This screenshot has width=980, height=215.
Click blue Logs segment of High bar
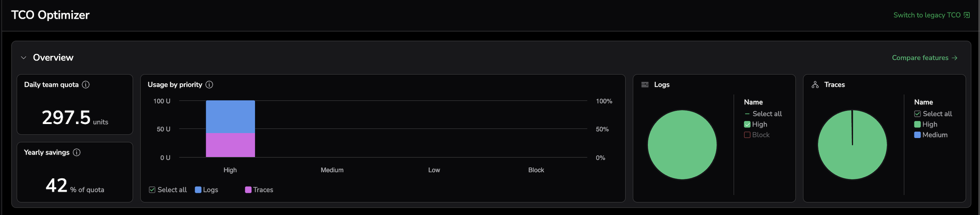(230, 116)
